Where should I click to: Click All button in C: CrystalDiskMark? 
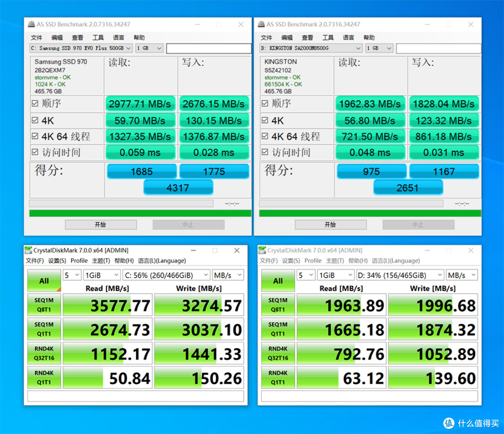[44, 280]
